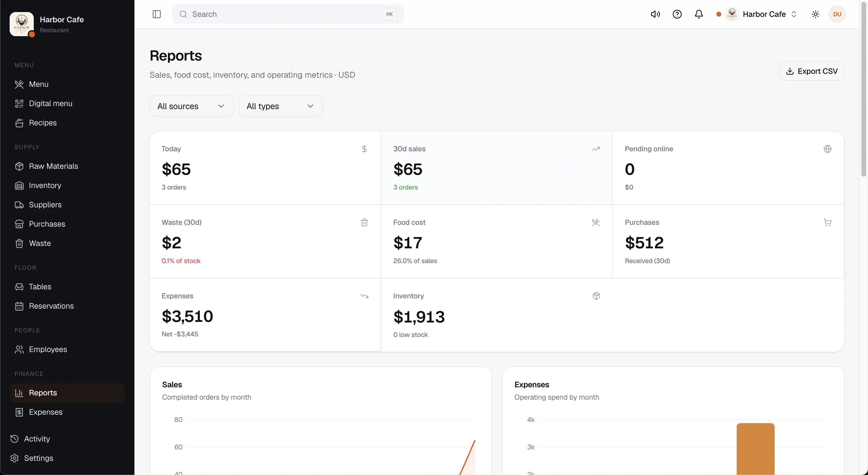This screenshot has height=475, width=868.
Task: Click the $1,913 Inventory value
Action: pyautogui.click(x=419, y=317)
